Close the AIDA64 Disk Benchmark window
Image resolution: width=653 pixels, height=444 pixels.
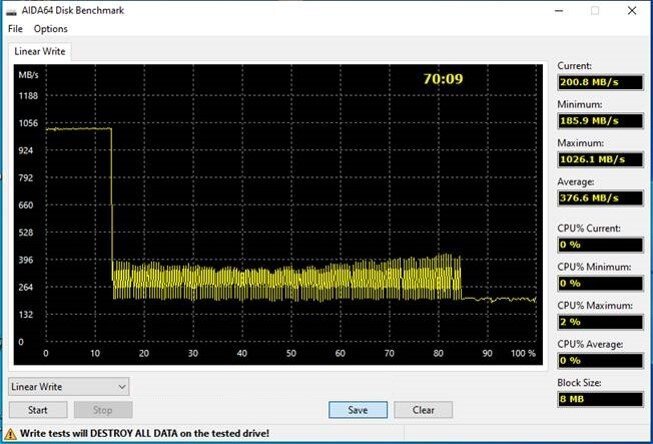click(632, 11)
